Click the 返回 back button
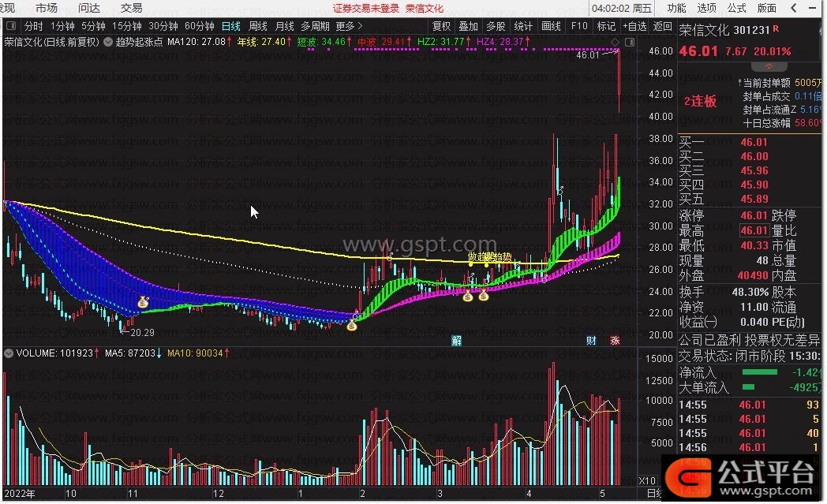The image size is (827, 504). tap(662, 26)
